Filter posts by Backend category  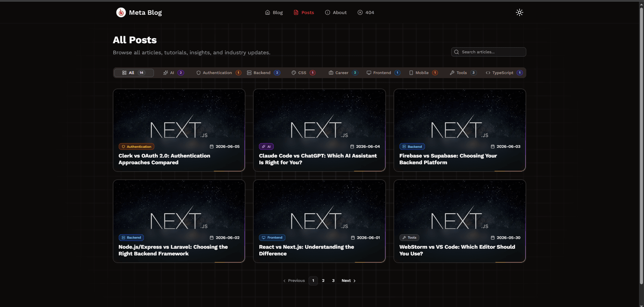click(x=263, y=73)
